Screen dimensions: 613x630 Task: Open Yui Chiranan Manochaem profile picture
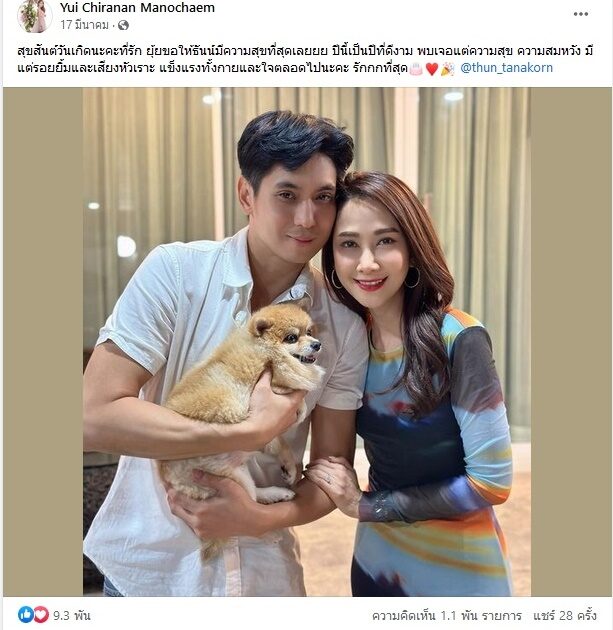(35, 16)
